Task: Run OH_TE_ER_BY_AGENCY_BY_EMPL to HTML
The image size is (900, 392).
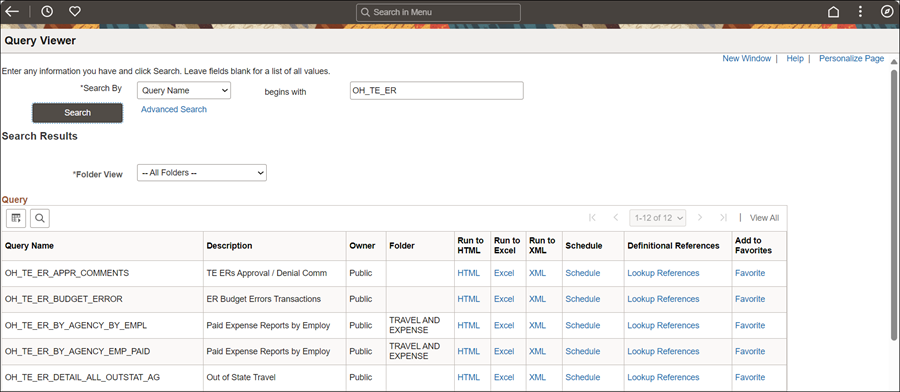Action: [468, 325]
